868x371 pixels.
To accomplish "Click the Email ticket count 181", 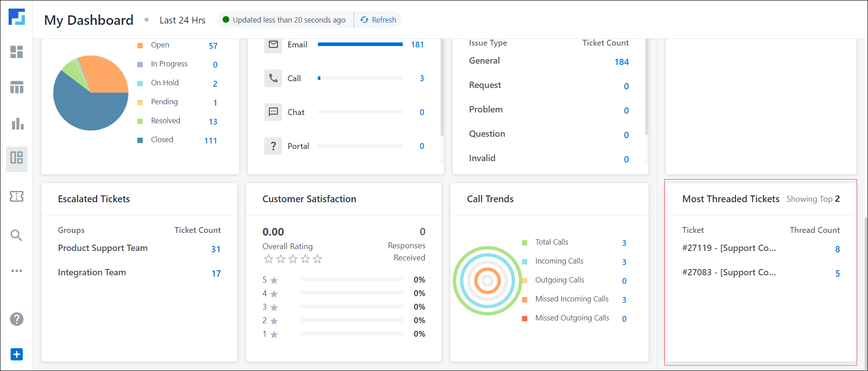I will tap(418, 45).
